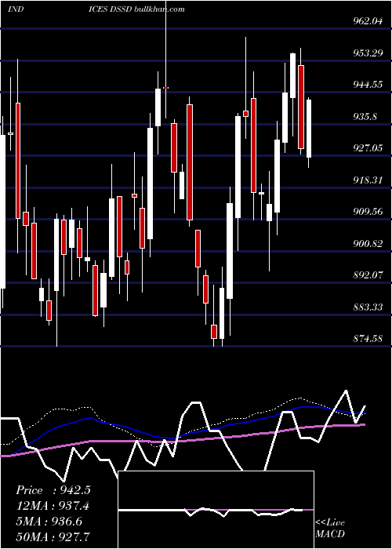Screen dimensions: 392x549
Task: Click the 953.29 price axis label
Action: pos(368,53)
